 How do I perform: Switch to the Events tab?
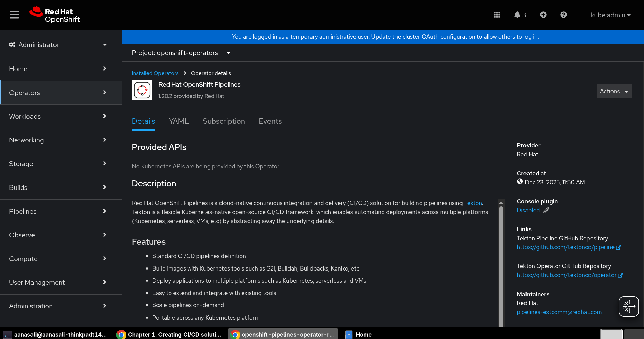tap(270, 121)
